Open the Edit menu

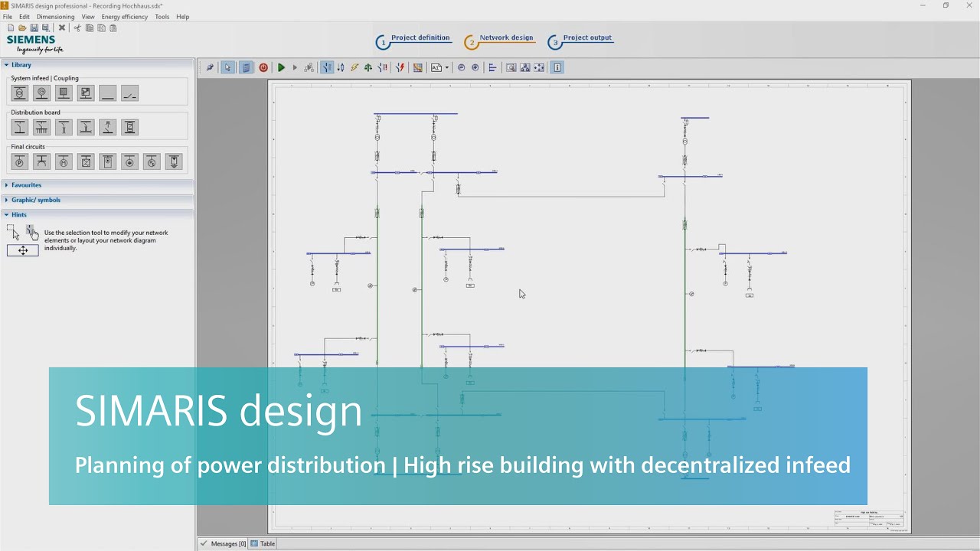click(x=24, y=17)
